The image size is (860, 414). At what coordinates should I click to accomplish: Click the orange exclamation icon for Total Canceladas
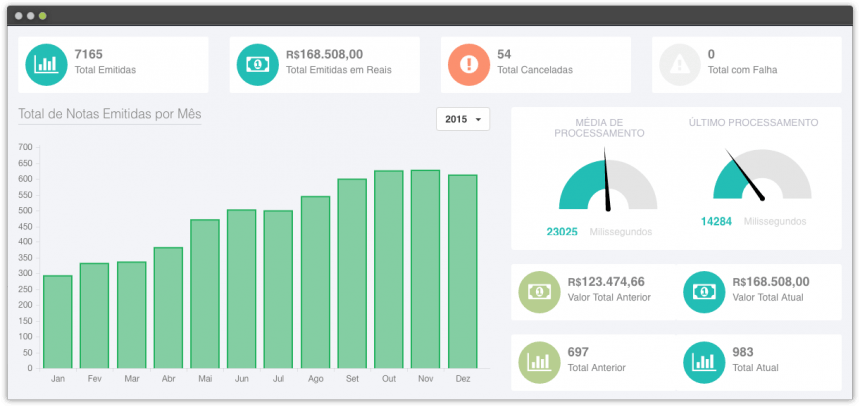point(469,65)
